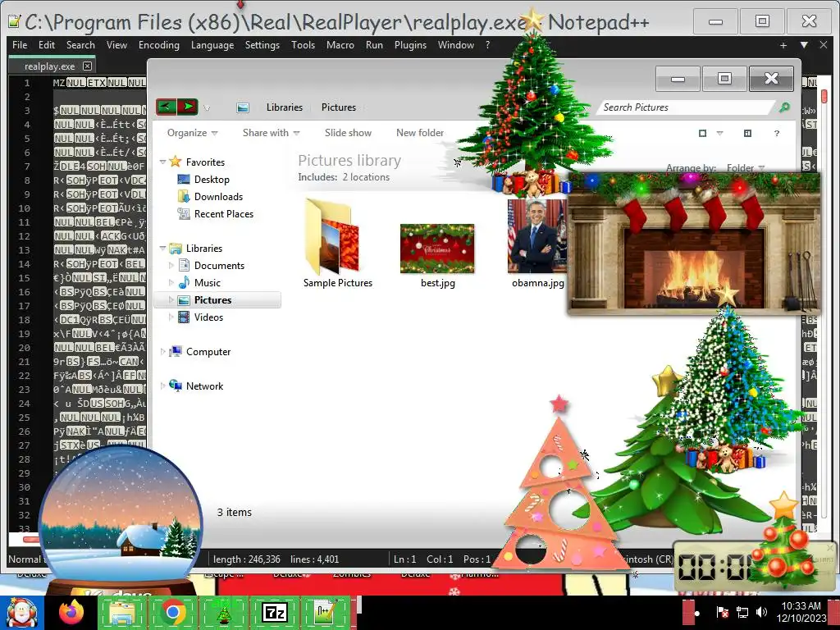840x630 pixels.
Task: Click the Documents library icon
Action: click(x=184, y=265)
